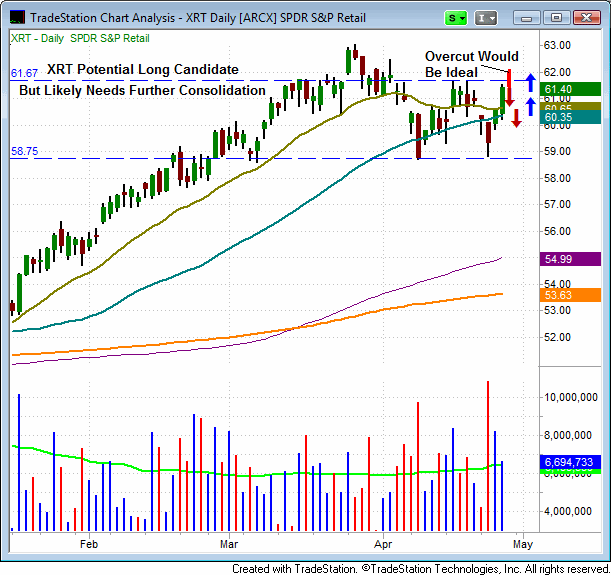Click the 'XRT Potential Long Candidate' annotation
Image resolution: width=611 pixels, height=575 pixels.
pyautogui.click(x=143, y=70)
